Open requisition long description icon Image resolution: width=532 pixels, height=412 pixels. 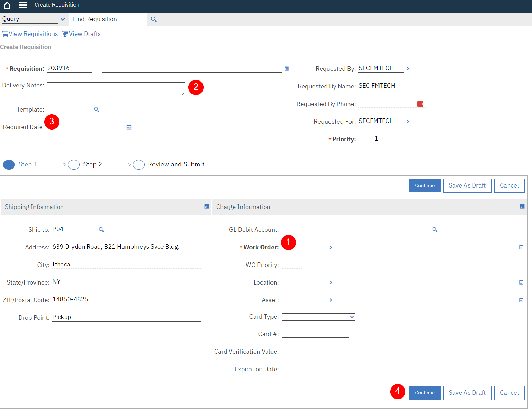(286, 69)
